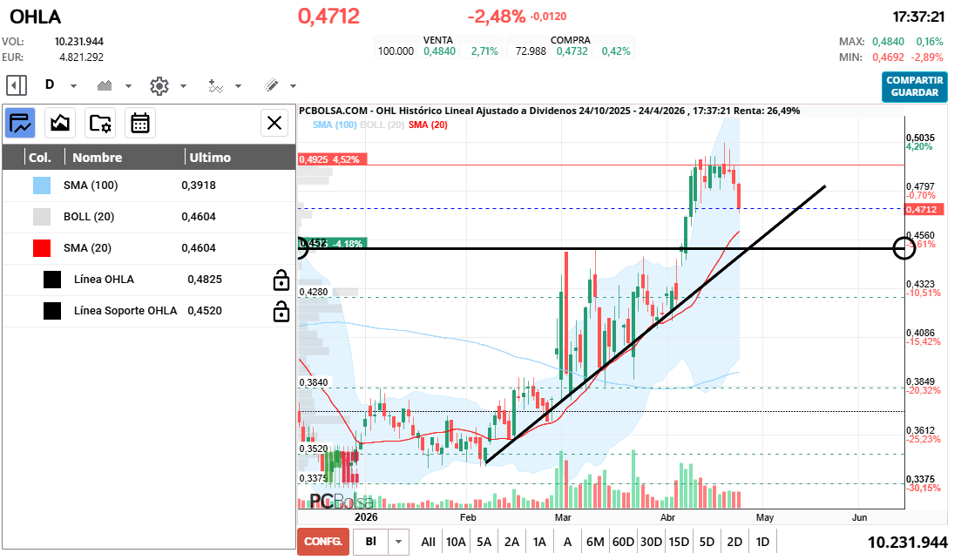
Task: Click the BI button
Action: pyautogui.click(x=371, y=542)
